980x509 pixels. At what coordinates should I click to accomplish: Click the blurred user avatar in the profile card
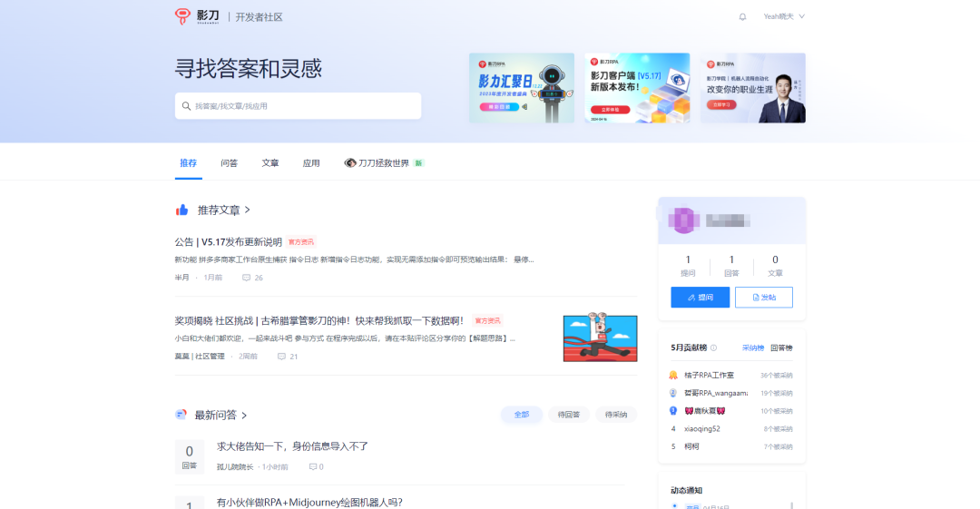point(683,220)
